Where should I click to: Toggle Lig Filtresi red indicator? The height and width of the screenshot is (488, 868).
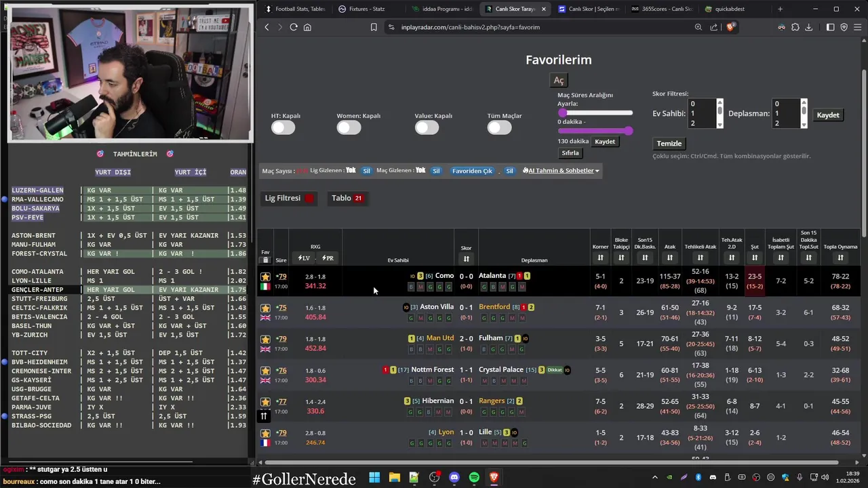click(309, 199)
